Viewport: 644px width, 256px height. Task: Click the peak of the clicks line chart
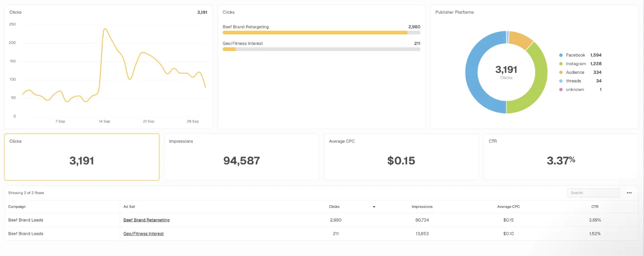[105, 29]
